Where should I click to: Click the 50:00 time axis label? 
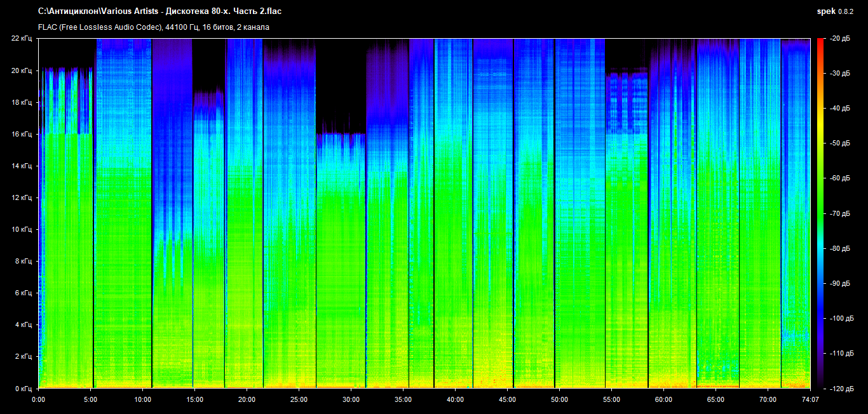559,400
